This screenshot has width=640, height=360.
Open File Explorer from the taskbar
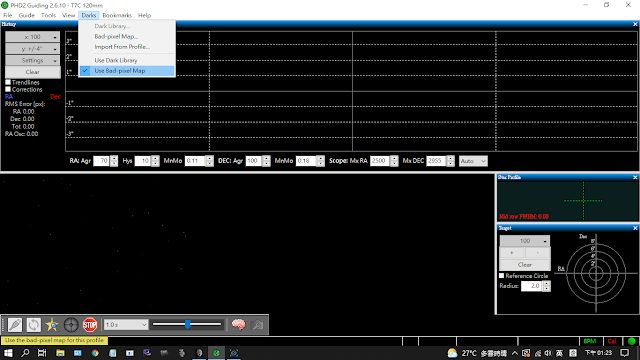coord(60,353)
